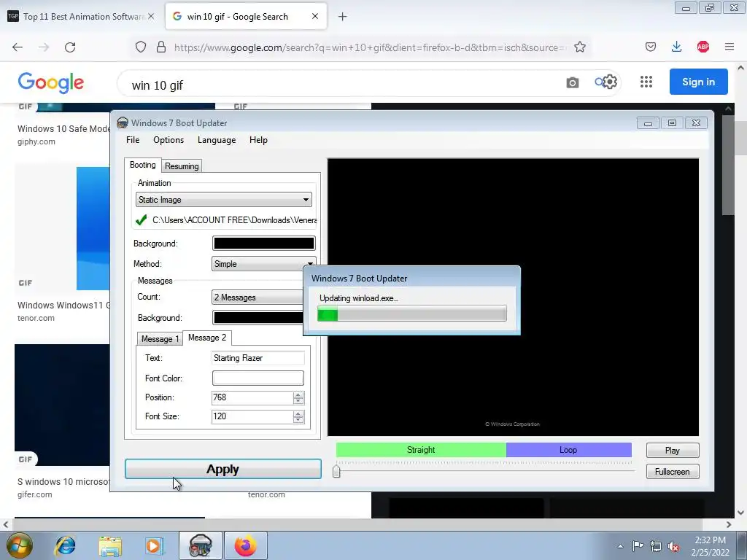The image size is (747, 560).
Task: Switch to Firefox on the taskbar
Action: (245, 545)
